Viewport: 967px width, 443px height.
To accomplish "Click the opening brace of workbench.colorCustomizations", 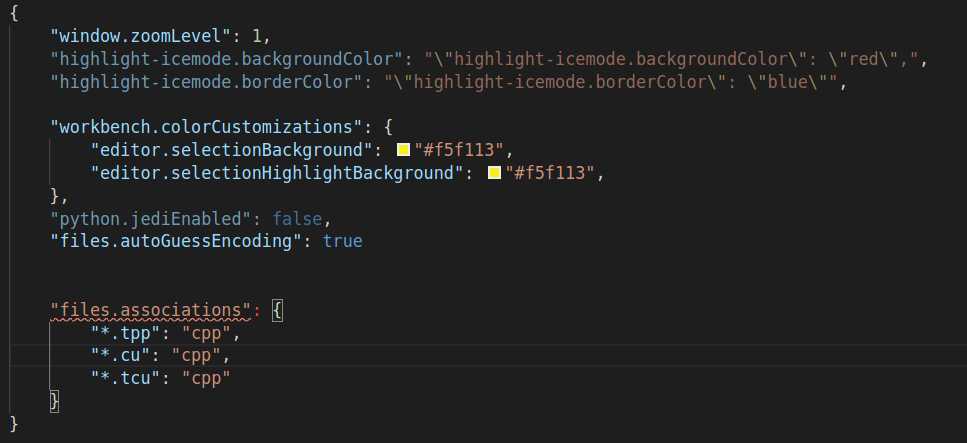I will (388, 127).
